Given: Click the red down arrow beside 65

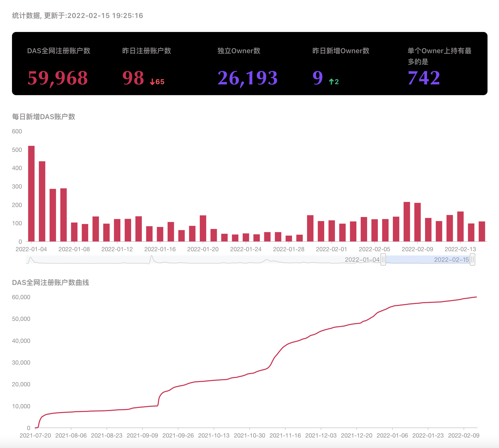Looking at the screenshot, I should tap(152, 82).
